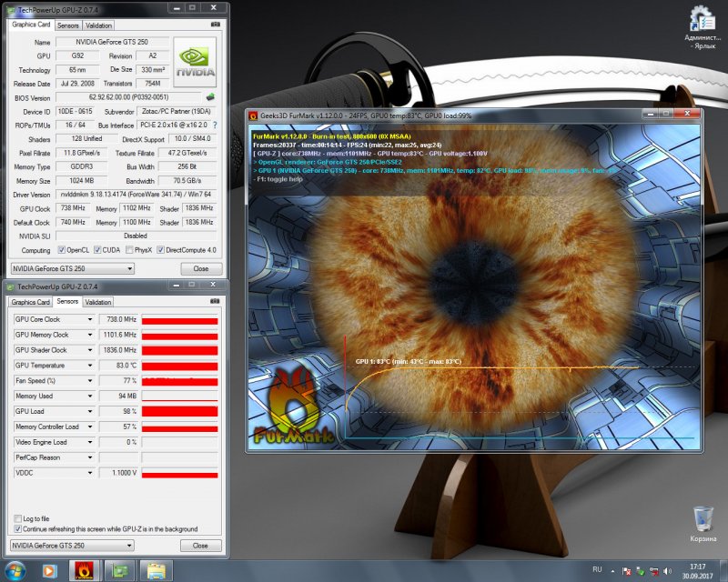Image resolution: width=728 pixels, height=582 pixels.
Task: Click the NVIDIA logo image
Action: (x=195, y=59)
